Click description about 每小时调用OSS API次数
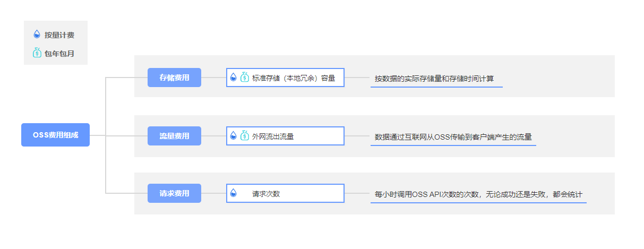The width and height of the screenshot is (644, 249). point(478,194)
